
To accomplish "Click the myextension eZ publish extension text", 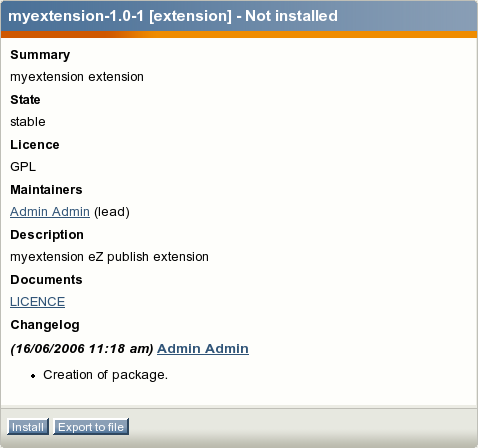I will point(109,257).
